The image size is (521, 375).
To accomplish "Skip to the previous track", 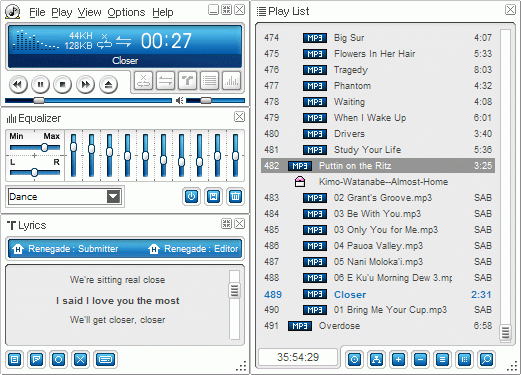I will click(18, 85).
